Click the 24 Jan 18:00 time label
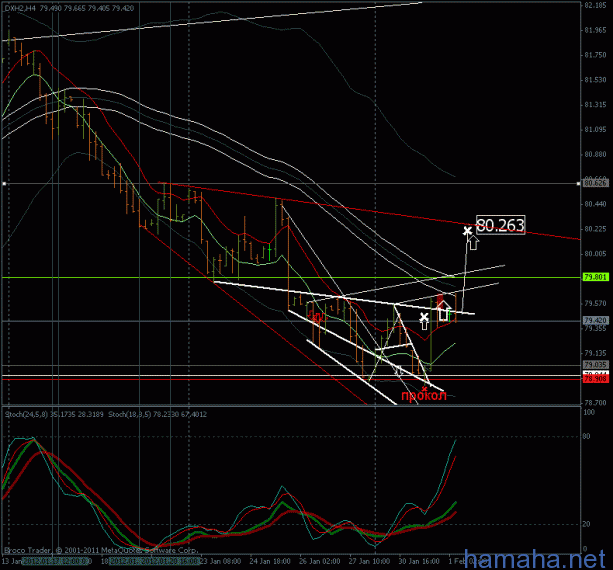This screenshot has height=570, width=613. pyautogui.click(x=270, y=561)
